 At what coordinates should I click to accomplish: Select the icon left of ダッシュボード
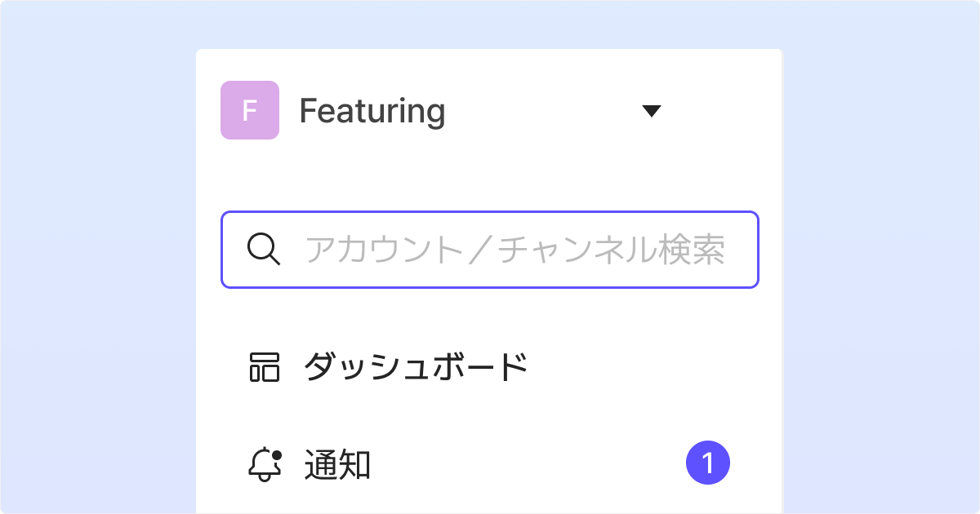click(x=264, y=368)
